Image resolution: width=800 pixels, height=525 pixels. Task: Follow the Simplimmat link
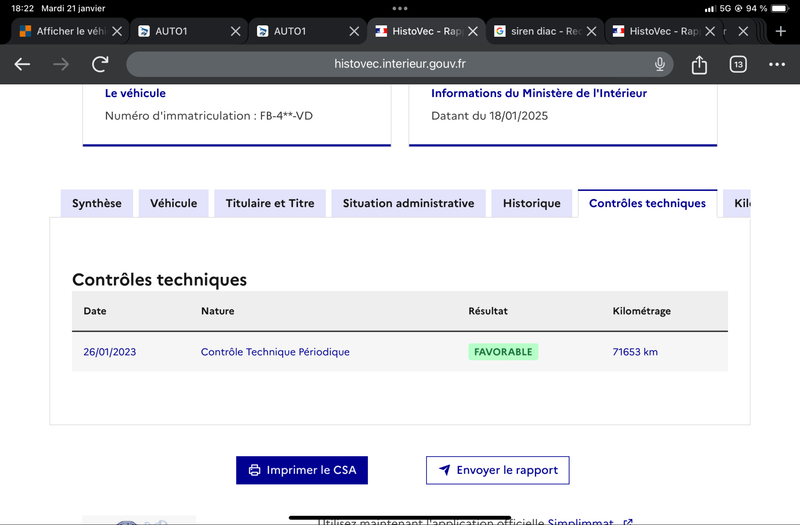pyautogui.click(x=580, y=521)
